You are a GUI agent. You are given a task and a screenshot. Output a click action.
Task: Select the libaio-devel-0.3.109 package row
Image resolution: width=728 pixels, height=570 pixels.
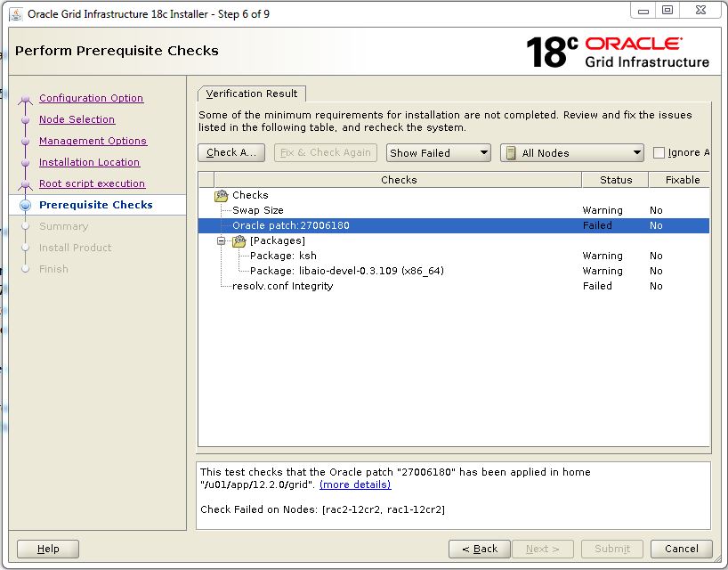(454, 271)
